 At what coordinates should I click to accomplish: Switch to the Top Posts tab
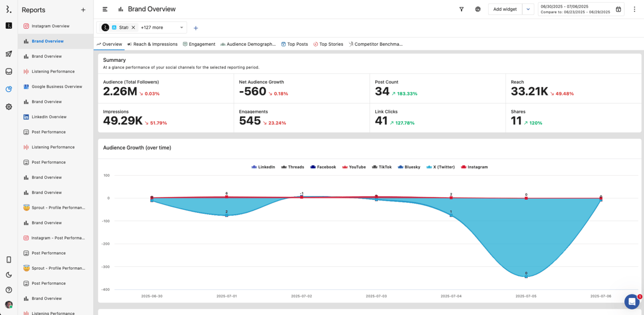pos(294,44)
